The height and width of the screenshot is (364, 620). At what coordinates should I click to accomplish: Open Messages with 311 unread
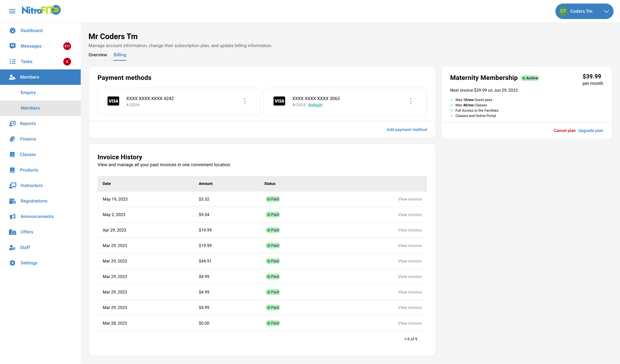(31, 46)
